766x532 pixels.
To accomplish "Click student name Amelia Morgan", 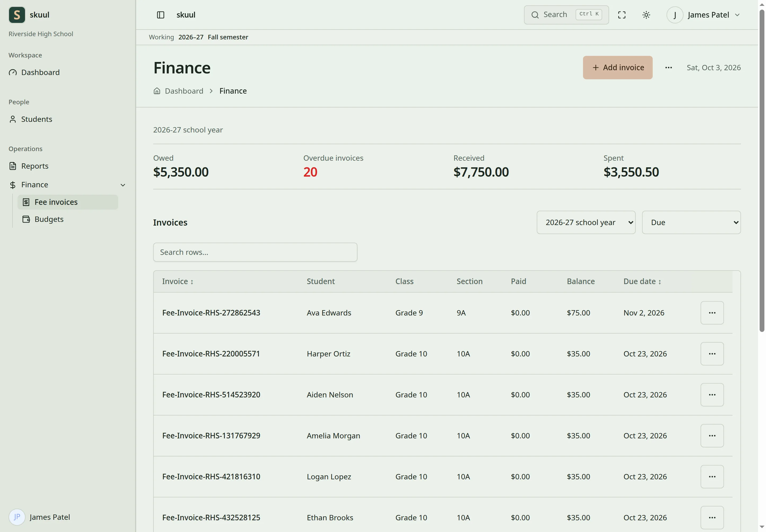I will point(333,436).
